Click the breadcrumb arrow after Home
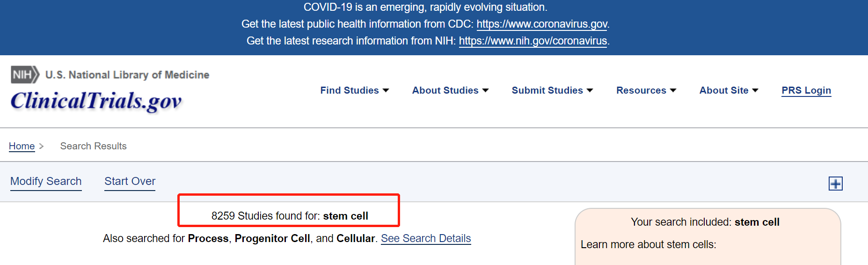The width and height of the screenshot is (868, 265). pos(41,146)
